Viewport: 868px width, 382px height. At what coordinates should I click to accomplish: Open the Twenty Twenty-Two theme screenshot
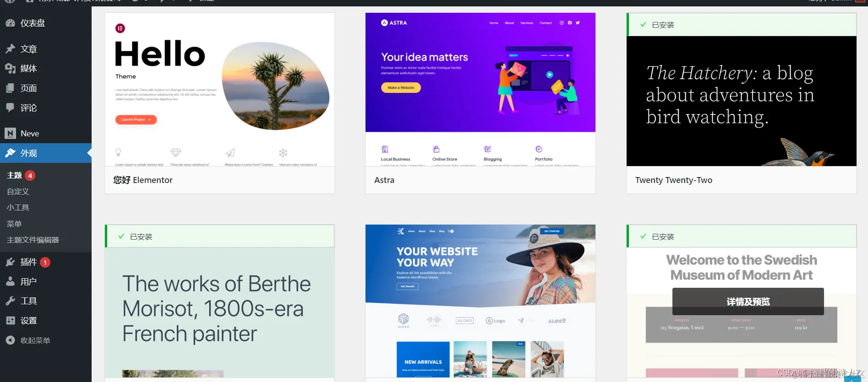(x=742, y=101)
